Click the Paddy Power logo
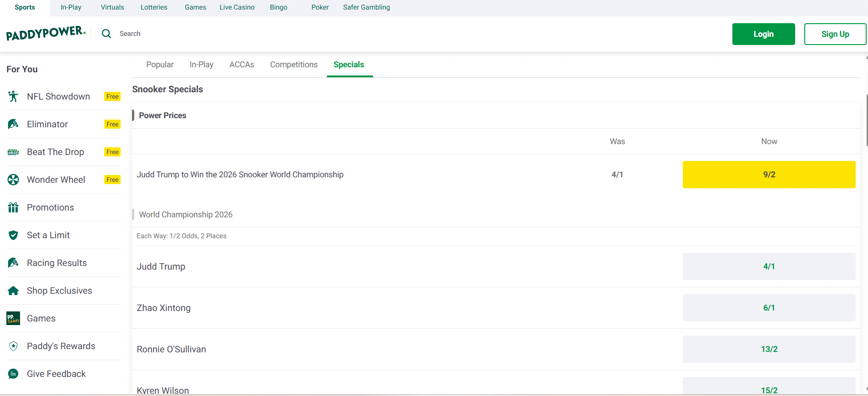This screenshot has width=868, height=396. point(46,33)
